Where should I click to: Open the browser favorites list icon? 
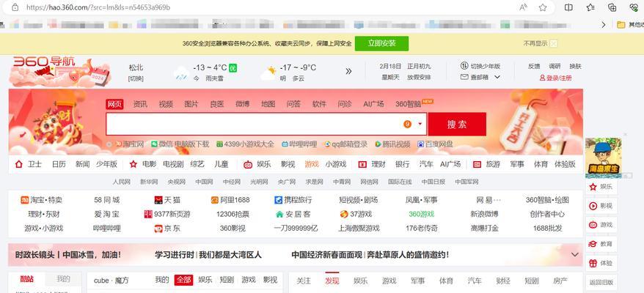[590, 7]
